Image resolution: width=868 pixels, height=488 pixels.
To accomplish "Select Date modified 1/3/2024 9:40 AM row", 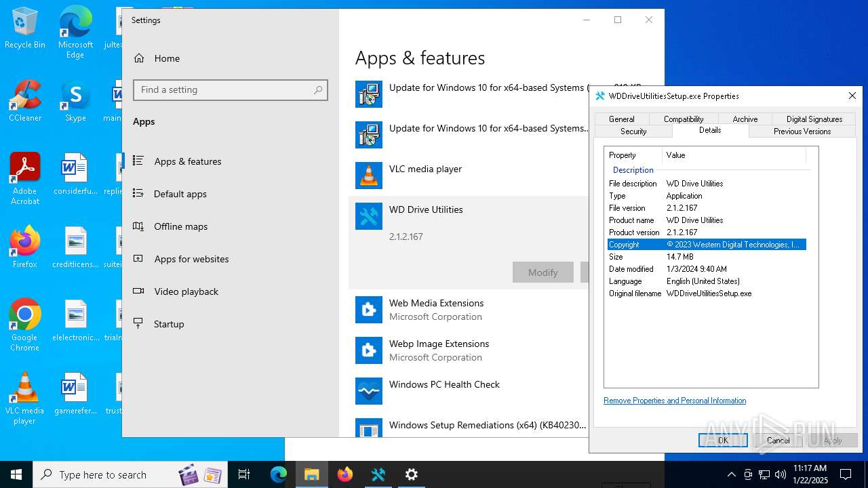I will 707,269.
